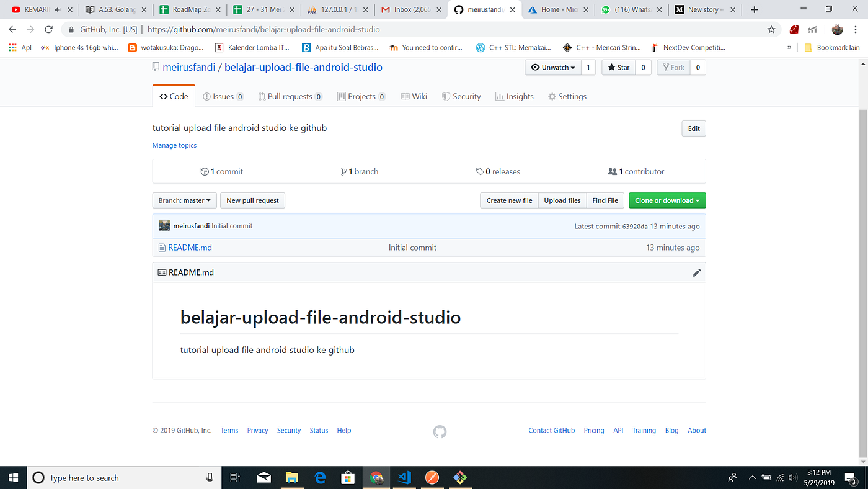
Task: Click the README.md file icon in file list
Action: coord(161,247)
